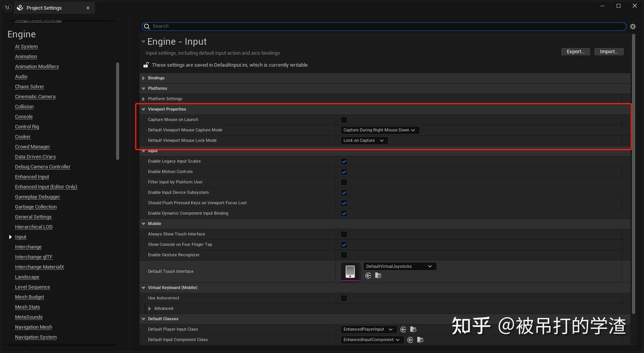Switch to the Project Settings tab
This screenshot has width=644, height=353.
[x=44, y=8]
